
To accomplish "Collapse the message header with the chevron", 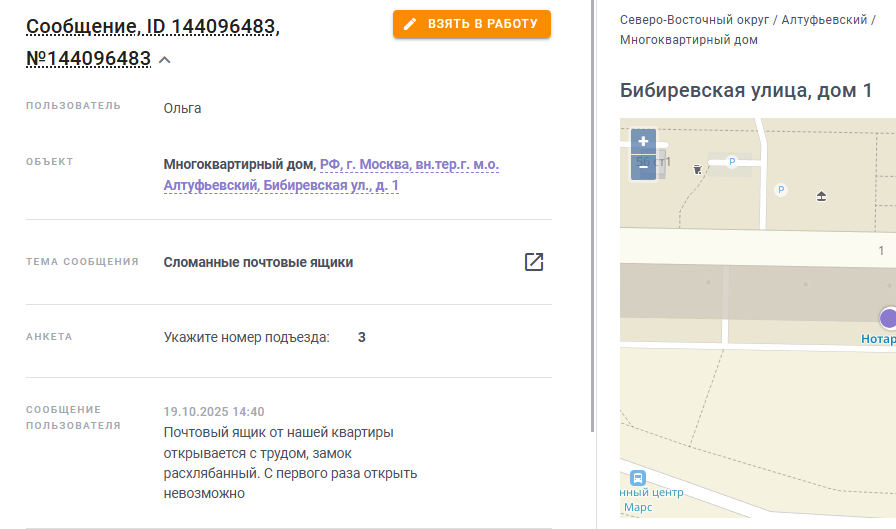I will point(165,60).
